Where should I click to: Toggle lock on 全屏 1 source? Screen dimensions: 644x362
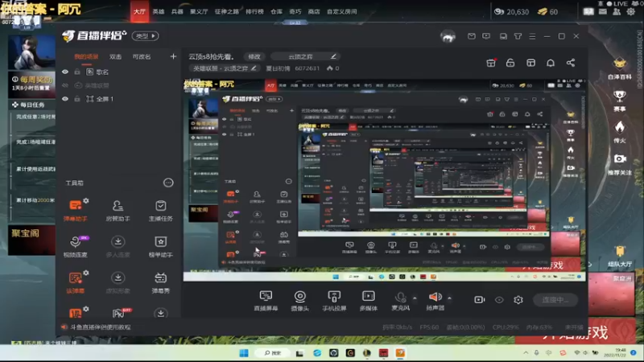coord(76,99)
